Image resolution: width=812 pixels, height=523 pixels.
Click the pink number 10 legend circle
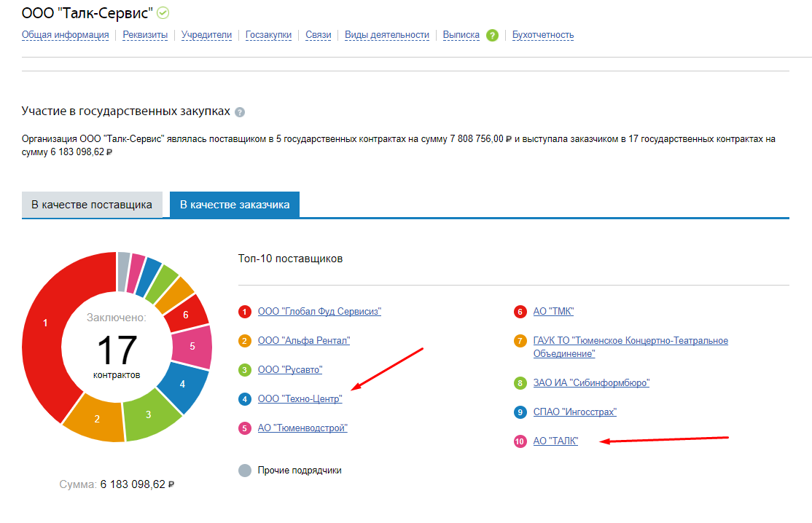pyautogui.click(x=520, y=441)
